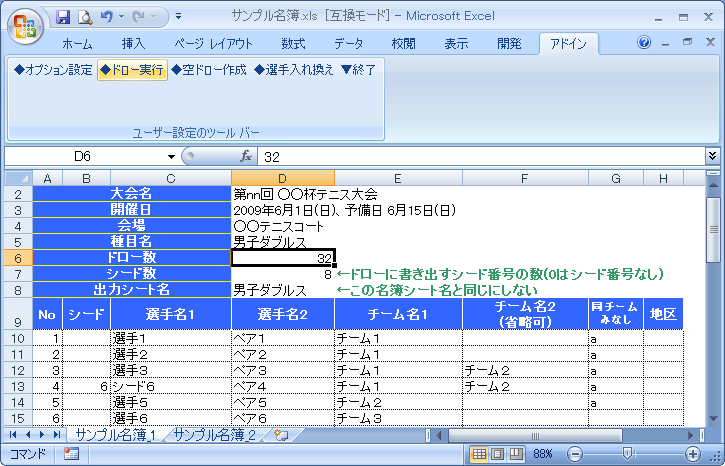Screen dimensions: 725x466
Task: Click the zoom in plus button
Action: pyautogui.click(x=693, y=454)
